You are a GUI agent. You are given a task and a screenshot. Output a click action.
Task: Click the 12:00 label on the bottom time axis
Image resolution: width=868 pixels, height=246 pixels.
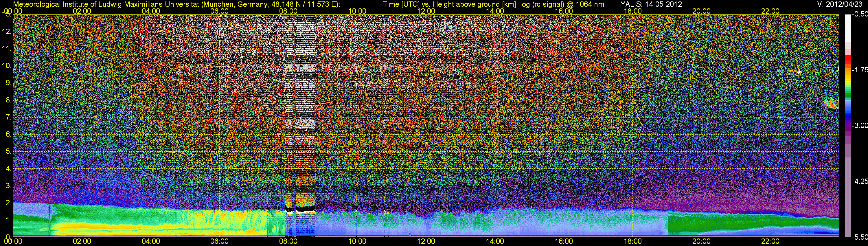click(x=426, y=241)
